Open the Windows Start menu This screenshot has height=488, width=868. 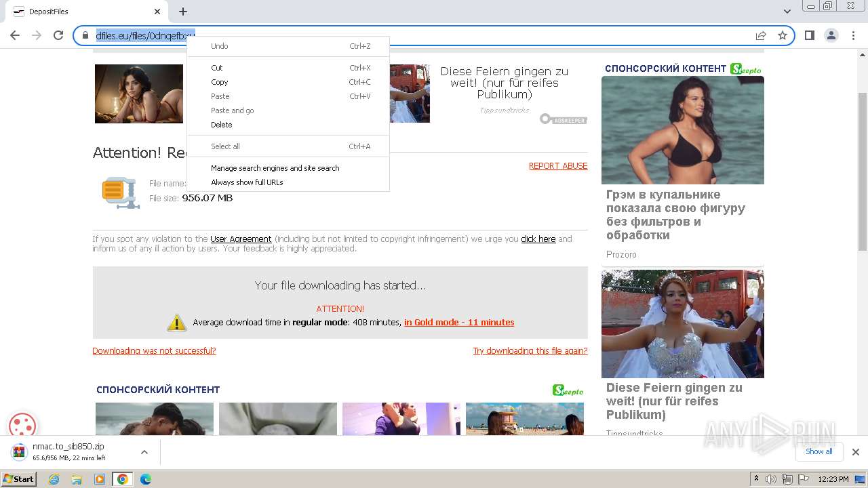19,479
